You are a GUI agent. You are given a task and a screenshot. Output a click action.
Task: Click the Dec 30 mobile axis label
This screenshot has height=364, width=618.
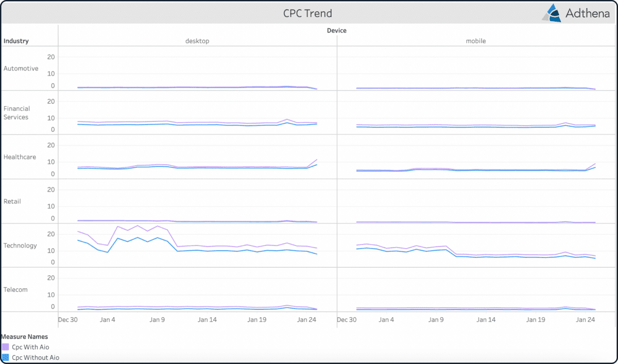click(x=346, y=319)
